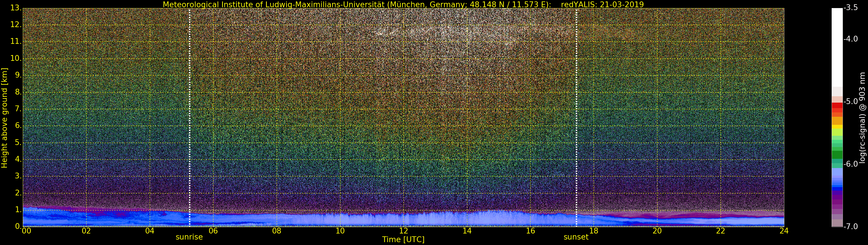Click the '20' time axis tick label
This screenshot has width=868, height=245.
[657, 231]
